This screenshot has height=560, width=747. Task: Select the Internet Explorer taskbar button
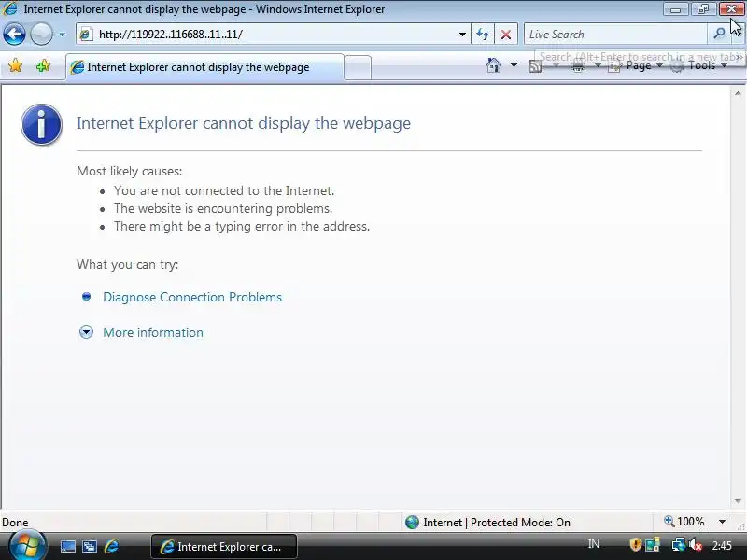point(224,547)
